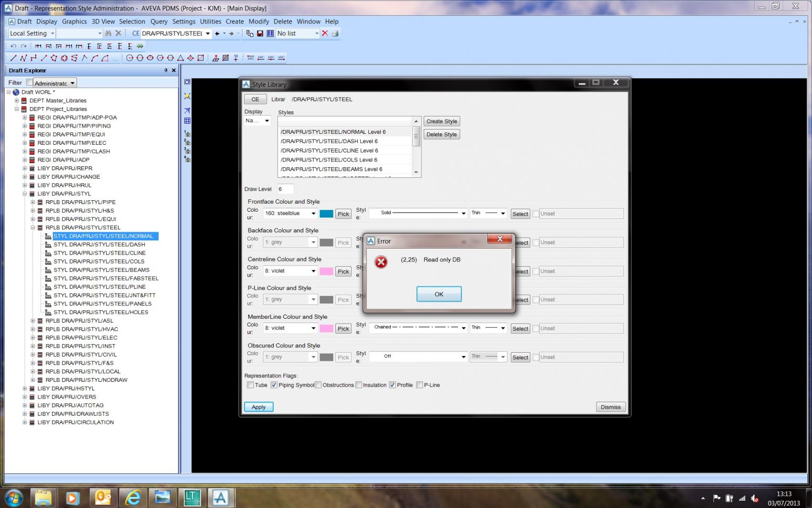Enable the Tube representation flag
The image size is (812, 508).
pos(250,385)
